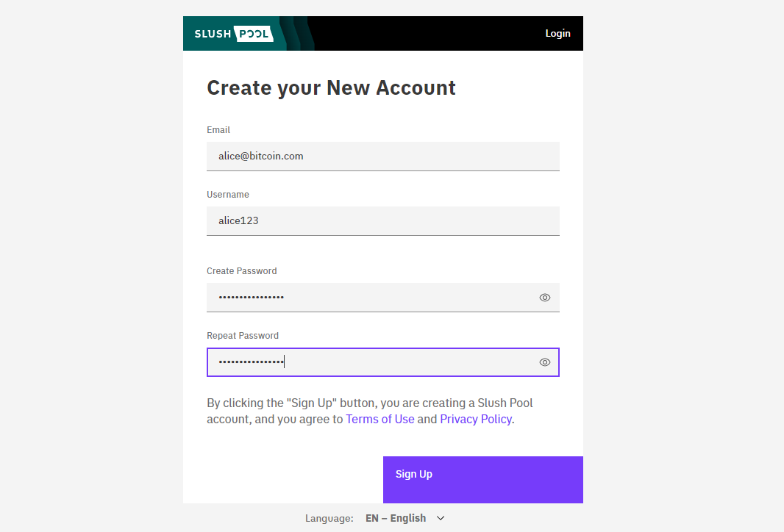
Task: Select the Username field with alice123
Action: tap(383, 220)
